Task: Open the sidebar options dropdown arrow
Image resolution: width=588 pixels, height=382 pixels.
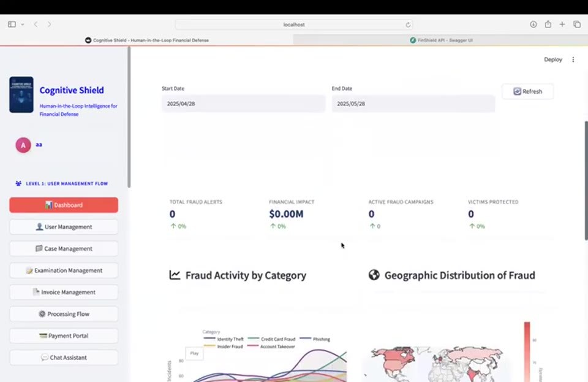Action: pyautogui.click(x=23, y=25)
